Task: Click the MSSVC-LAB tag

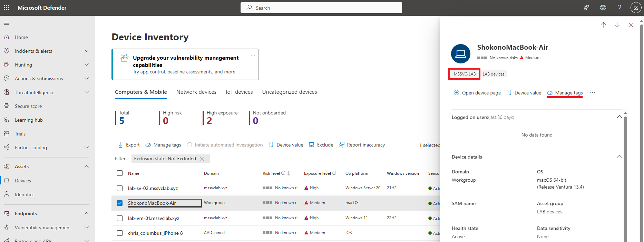Action: point(465,74)
